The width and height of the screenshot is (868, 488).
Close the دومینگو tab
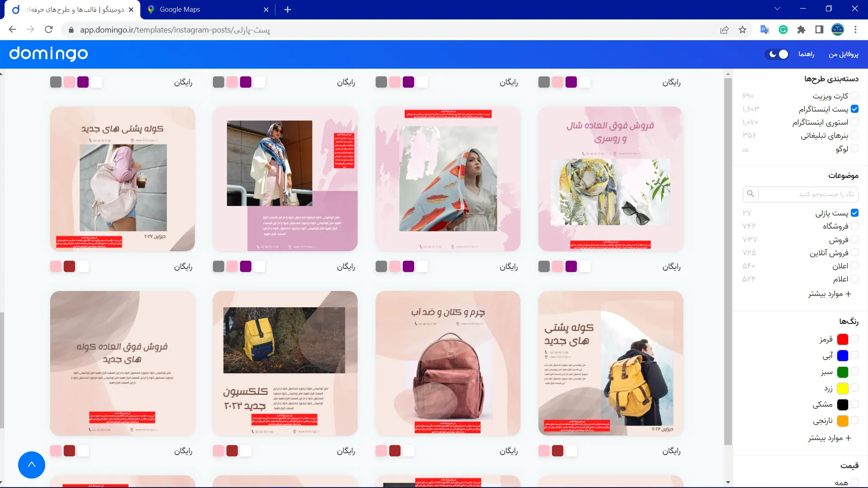131,9
